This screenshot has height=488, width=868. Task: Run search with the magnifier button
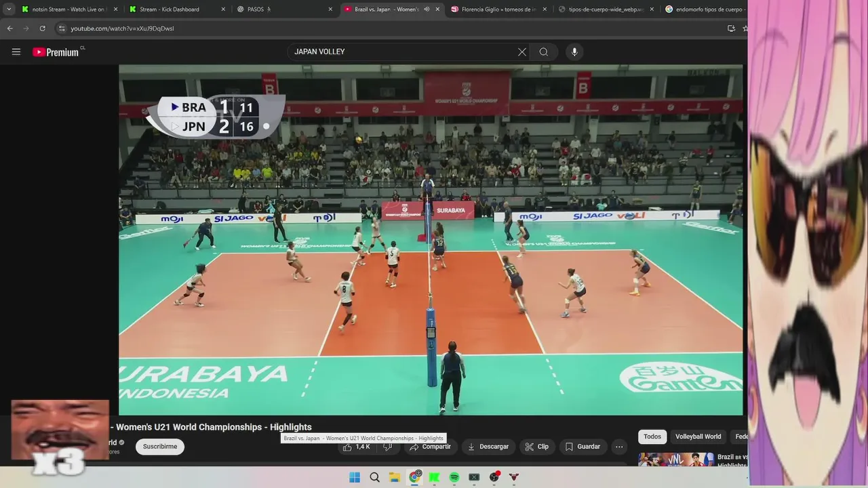coord(544,52)
